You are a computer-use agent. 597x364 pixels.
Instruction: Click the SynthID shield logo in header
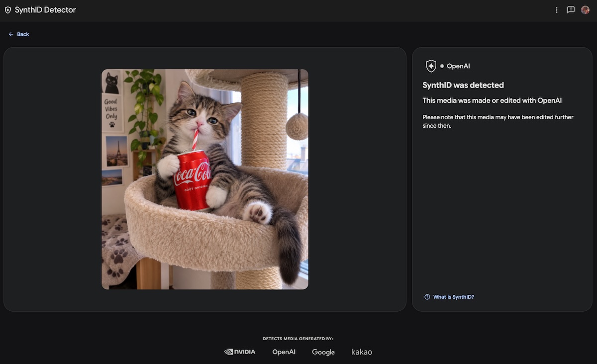(x=7, y=10)
